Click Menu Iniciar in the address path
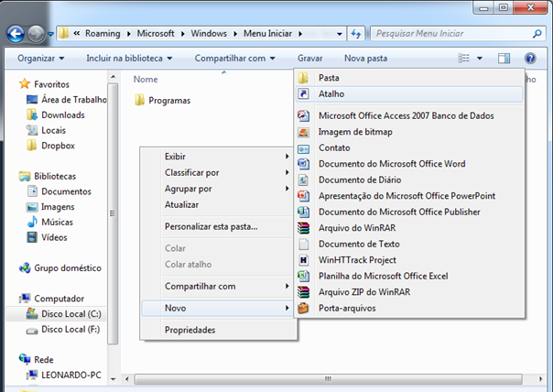 point(267,34)
